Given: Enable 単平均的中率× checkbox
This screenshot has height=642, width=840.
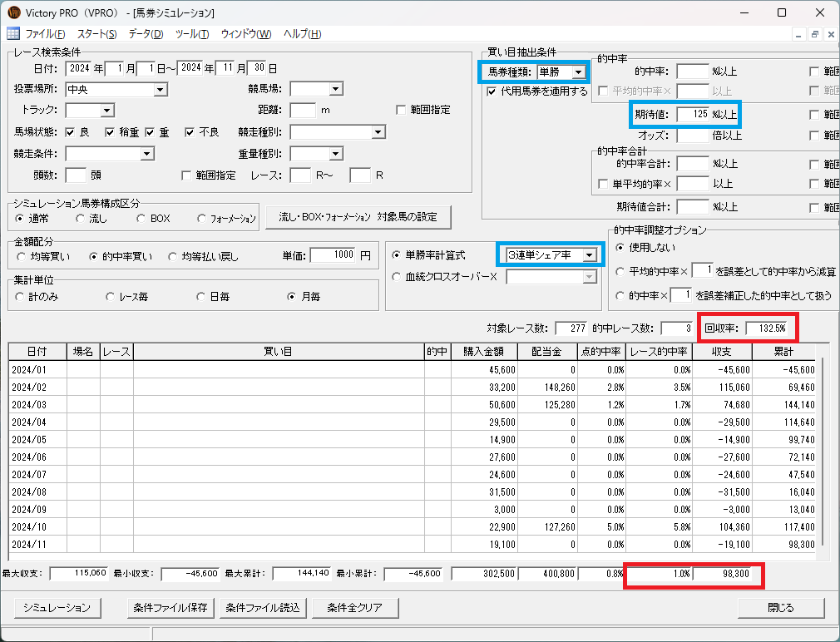Looking at the screenshot, I should tap(603, 184).
